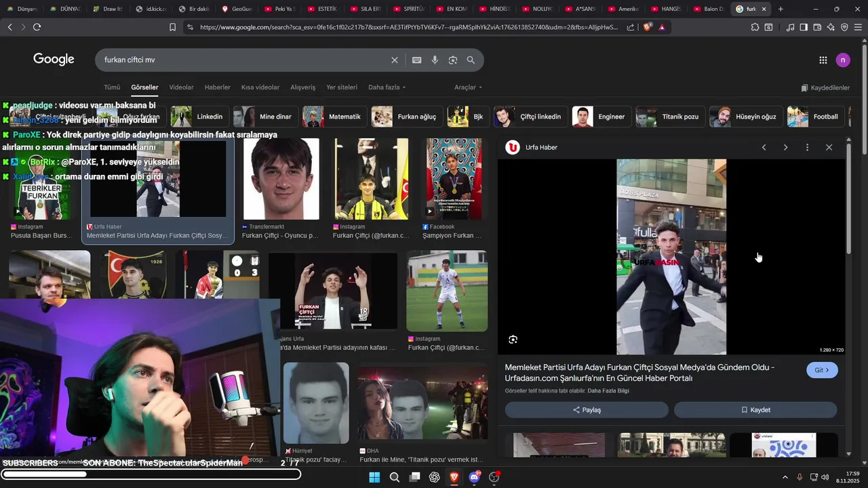Open Discord from the taskbar

coord(475,477)
